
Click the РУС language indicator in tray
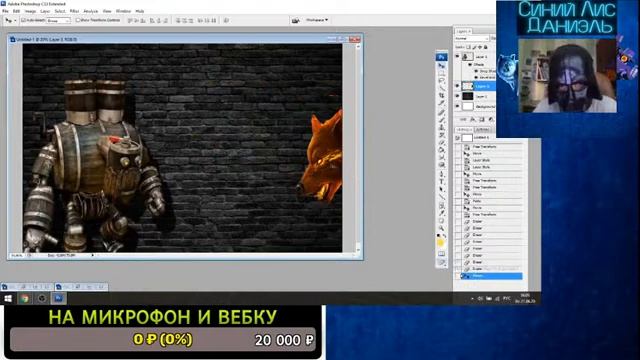click(507, 299)
